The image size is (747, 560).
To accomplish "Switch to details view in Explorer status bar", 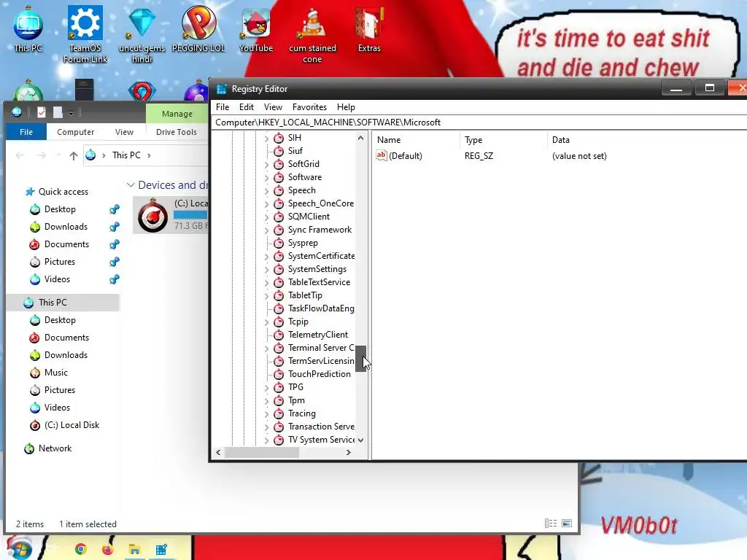I will [551, 524].
